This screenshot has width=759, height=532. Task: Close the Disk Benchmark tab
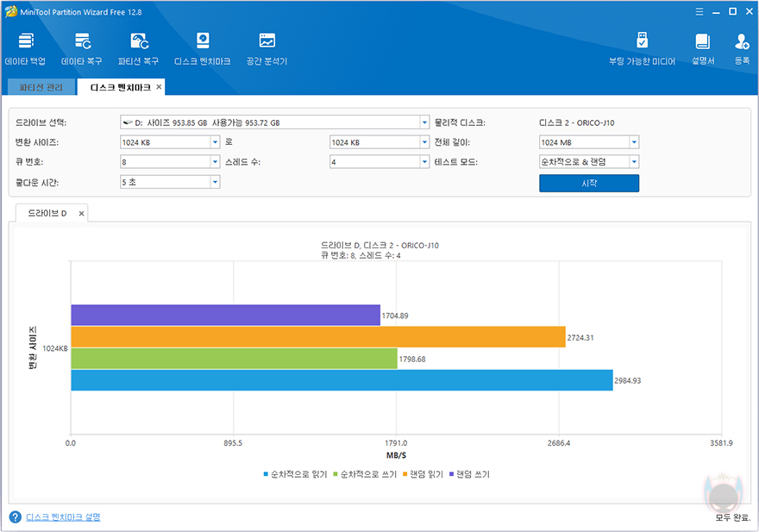(159, 86)
